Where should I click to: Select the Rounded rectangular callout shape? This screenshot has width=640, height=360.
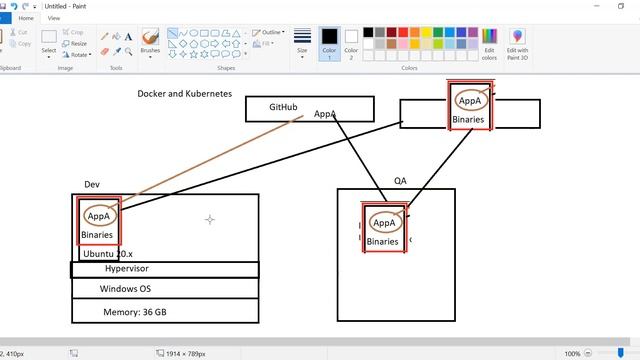coord(215,54)
